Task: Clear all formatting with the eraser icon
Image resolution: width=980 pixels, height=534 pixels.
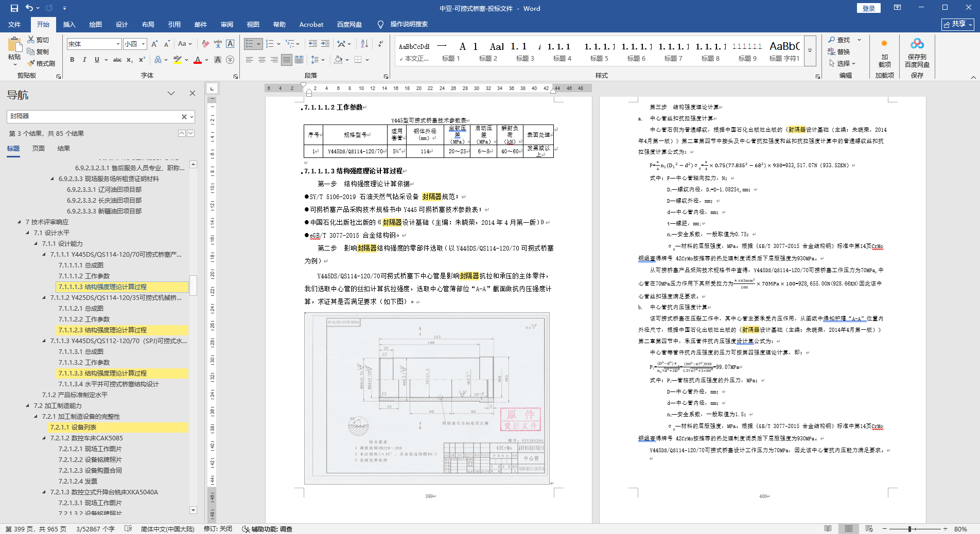Action: pyautogui.click(x=205, y=44)
